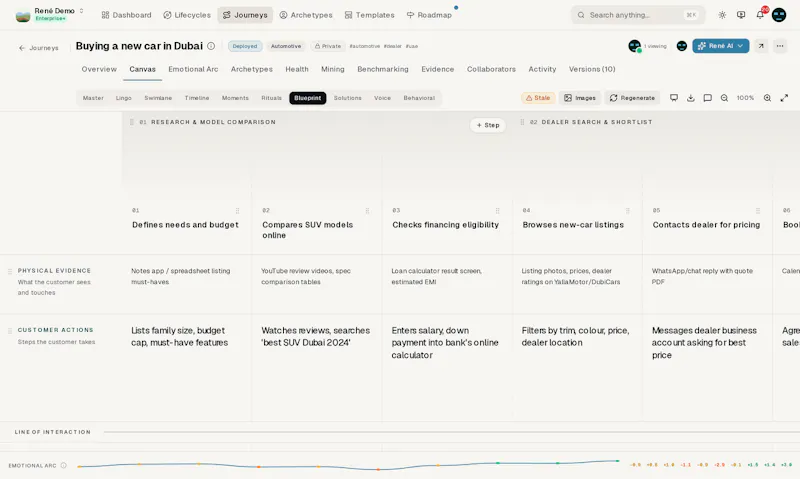This screenshot has height=479, width=800.
Task: Select the Behavioral canvas view
Action: click(x=419, y=98)
